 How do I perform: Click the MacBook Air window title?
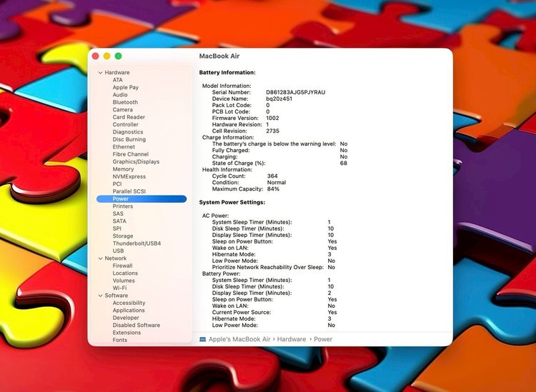tap(219, 56)
